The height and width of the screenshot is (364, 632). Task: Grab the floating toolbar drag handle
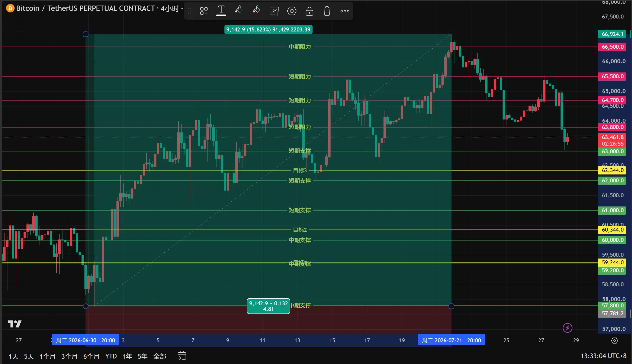click(189, 11)
